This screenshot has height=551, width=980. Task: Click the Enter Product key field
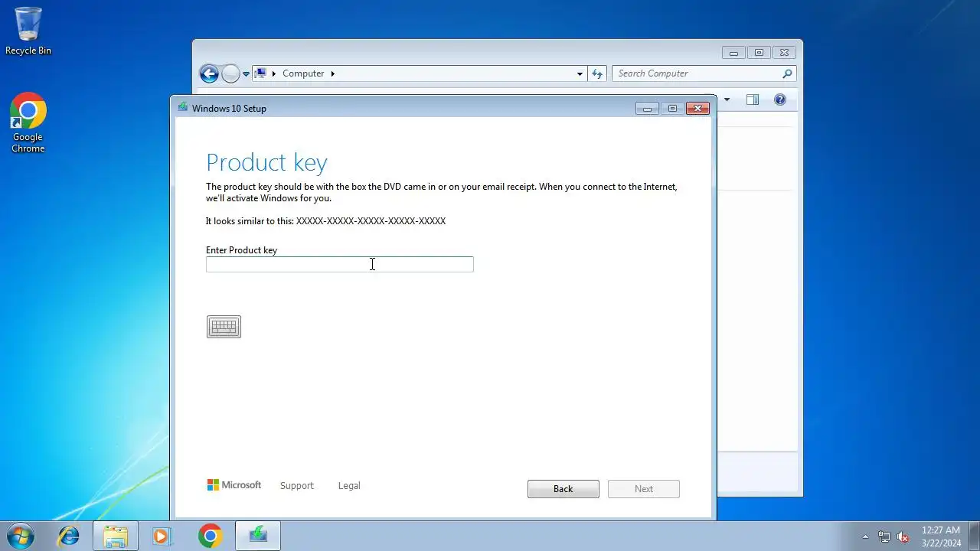340,264
